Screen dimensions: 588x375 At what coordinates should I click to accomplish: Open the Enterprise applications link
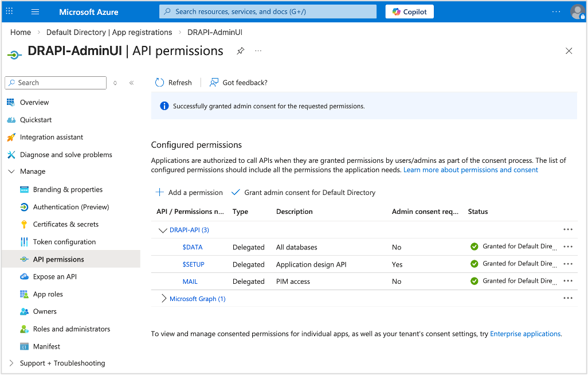tap(525, 334)
